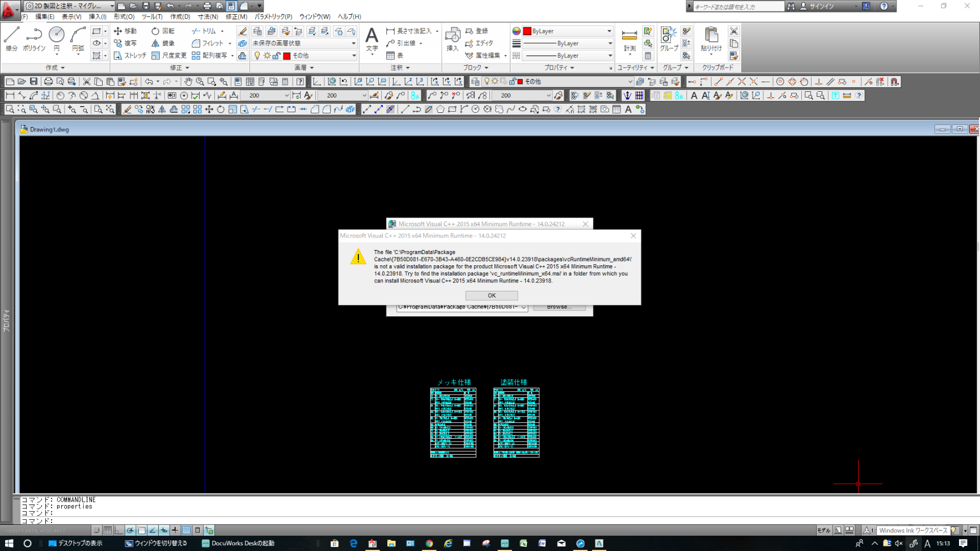Click the 移動 (Move) tool

pyautogui.click(x=125, y=31)
